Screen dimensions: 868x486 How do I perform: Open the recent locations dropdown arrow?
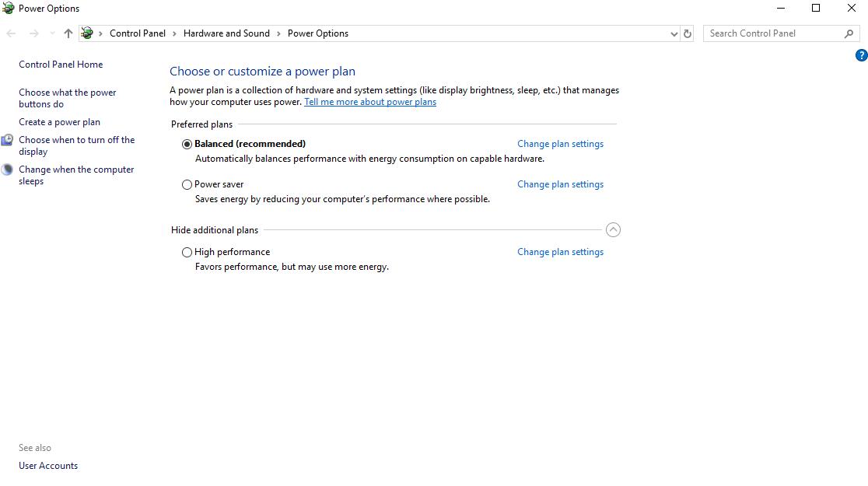(x=52, y=33)
